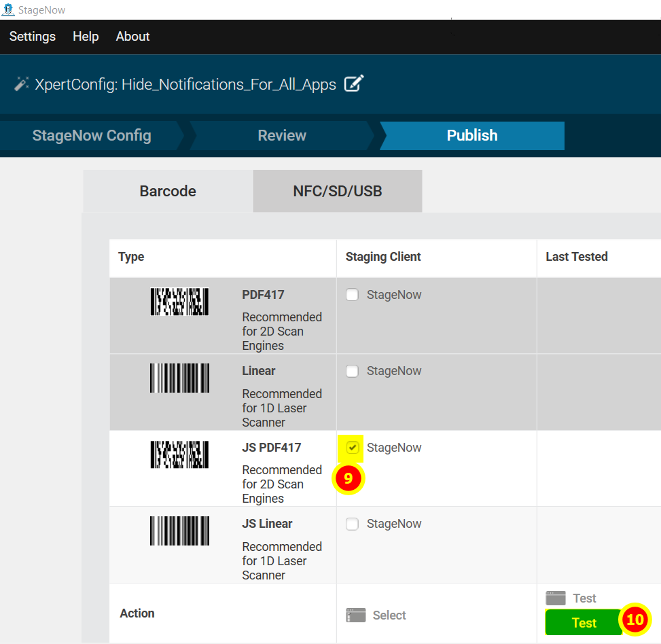Open the Settings menu
The height and width of the screenshot is (644, 661).
tap(33, 37)
